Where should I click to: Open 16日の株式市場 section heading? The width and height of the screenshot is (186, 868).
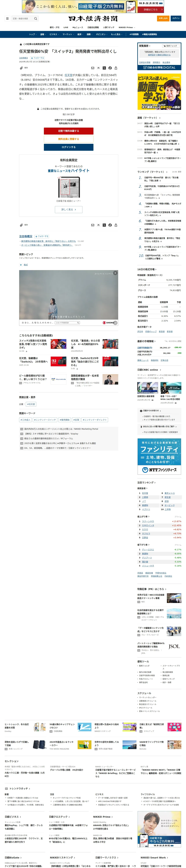pyautogui.click(x=147, y=269)
